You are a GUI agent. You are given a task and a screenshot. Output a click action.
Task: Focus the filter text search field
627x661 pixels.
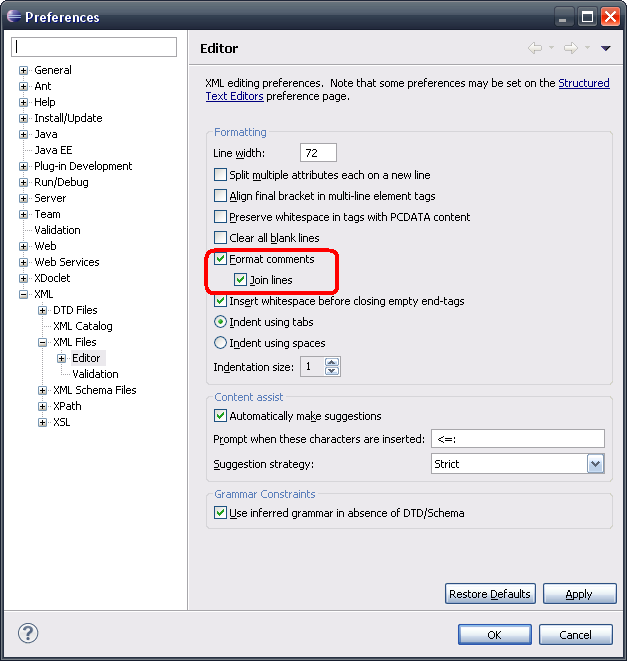click(94, 47)
